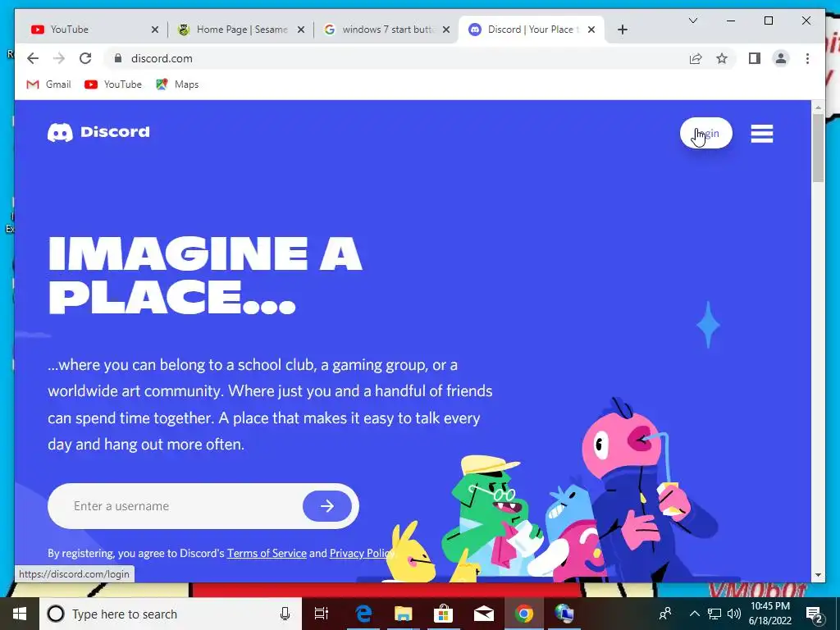Close the Discord tab
Viewport: 840px width, 630px height.
[x=591, y=30]
